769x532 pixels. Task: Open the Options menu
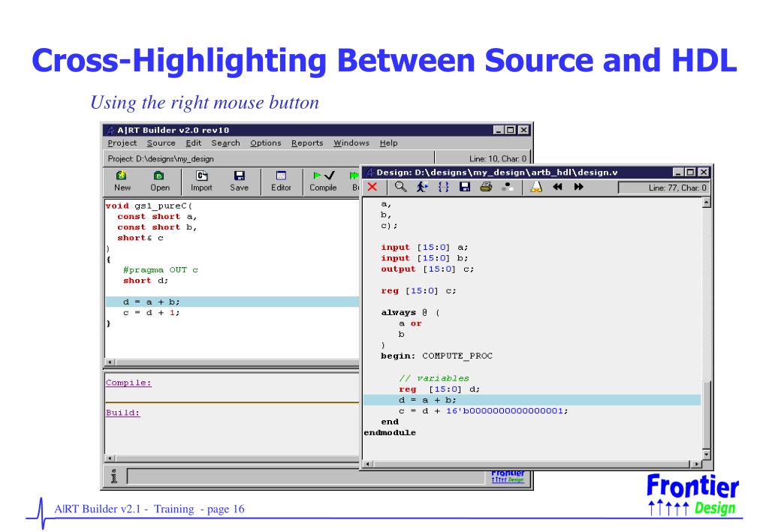pyautogui.click(x=265, y=143)
